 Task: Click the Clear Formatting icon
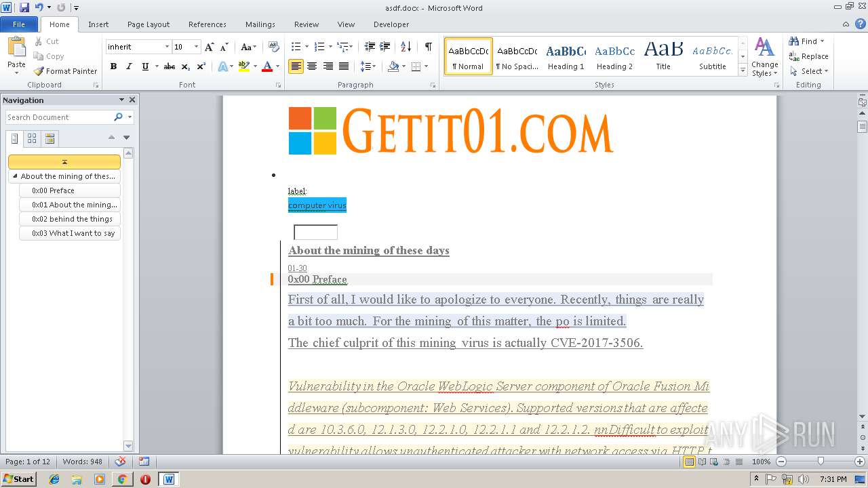273,47
